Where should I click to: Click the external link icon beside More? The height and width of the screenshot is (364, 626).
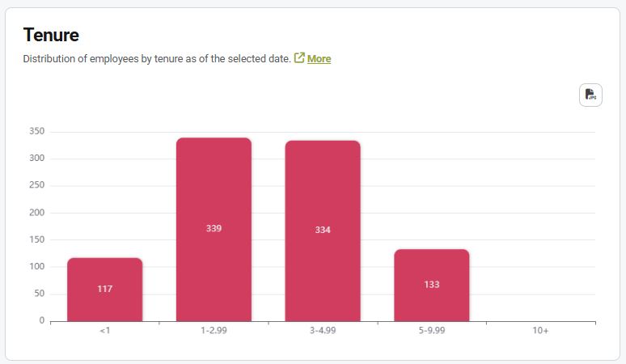[299, 58]
